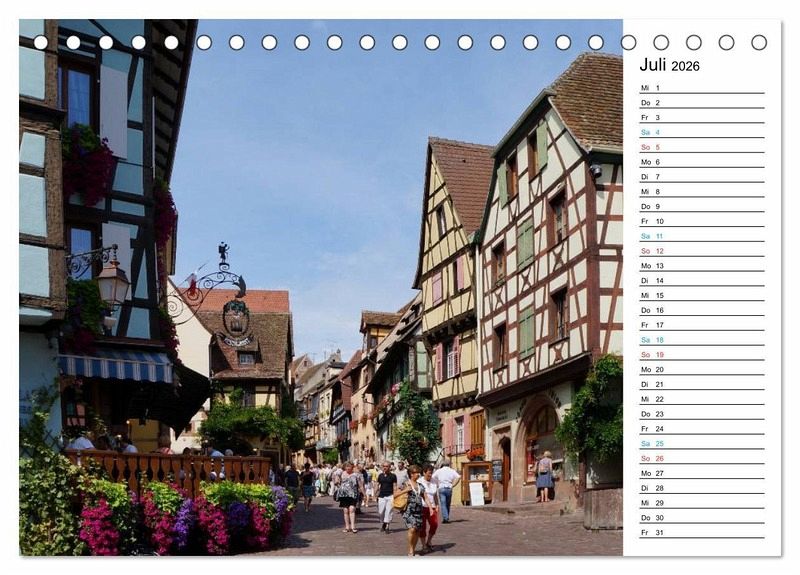Select the 'Fr 10' calendar row
This screenshot has width=800, height=575.
(x=702, y=221)
